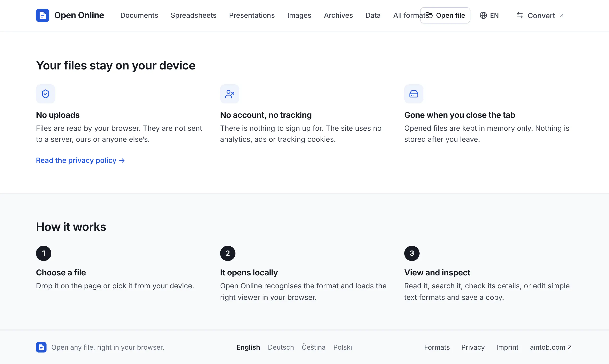Click the 'No uploads' heading
Image resolution: width=609 pixels, height=364 pixels.
(x=58, y=115)
